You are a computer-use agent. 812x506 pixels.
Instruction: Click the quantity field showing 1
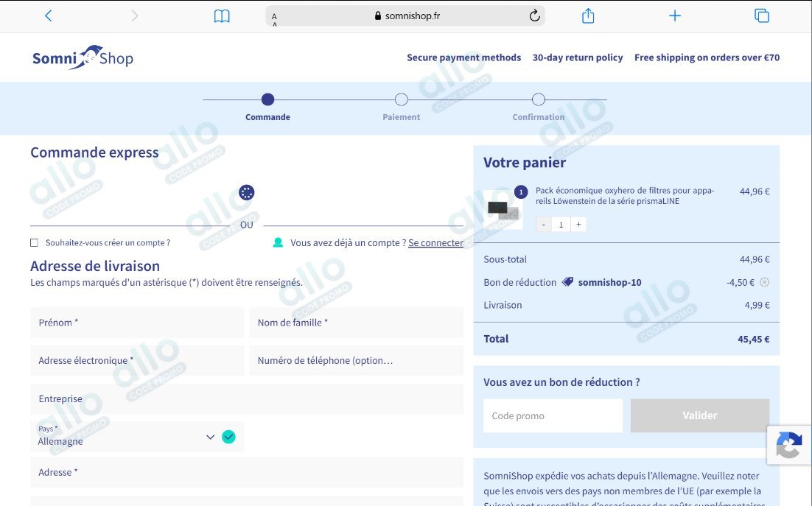(x=561, y=225)
